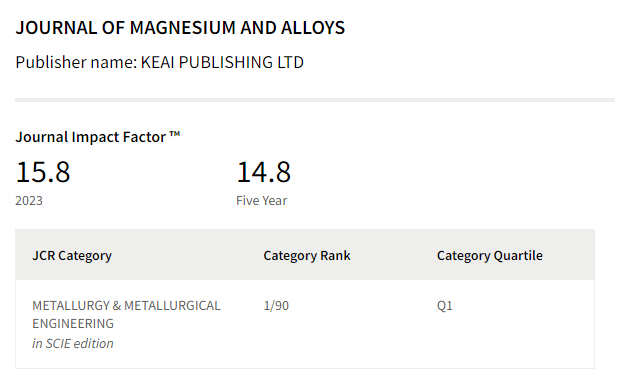Click the Five Year label

click(262, 200)
